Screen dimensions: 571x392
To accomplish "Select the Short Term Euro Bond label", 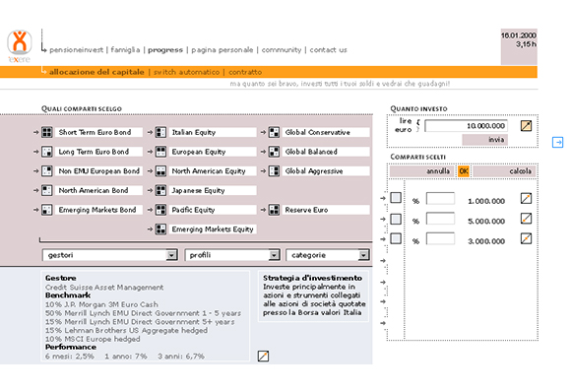I will point(98,132).
